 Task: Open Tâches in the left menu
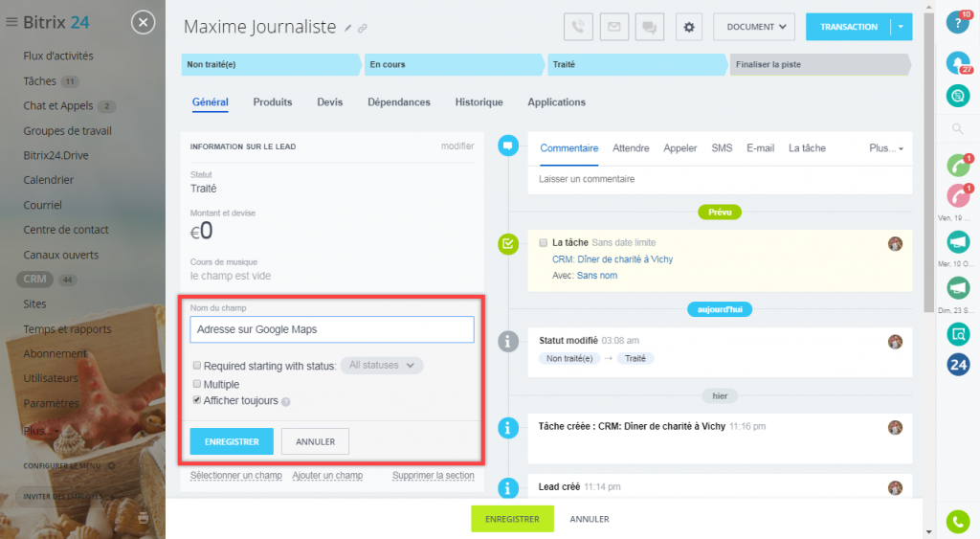[40, 81]
